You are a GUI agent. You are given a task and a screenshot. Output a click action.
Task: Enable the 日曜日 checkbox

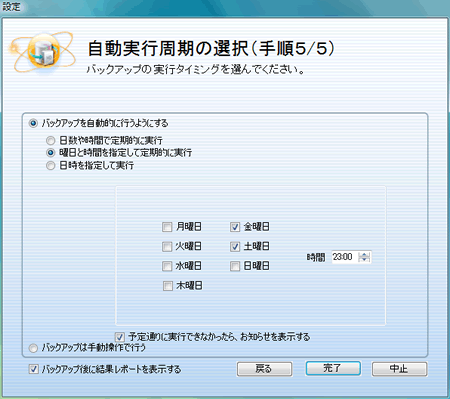click(235, 266)
